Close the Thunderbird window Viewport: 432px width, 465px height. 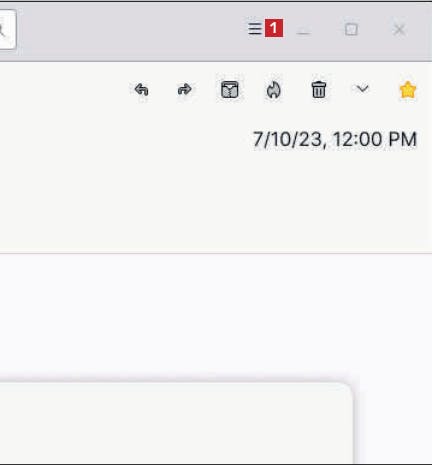pyautogui.click(x=399, y=30)
